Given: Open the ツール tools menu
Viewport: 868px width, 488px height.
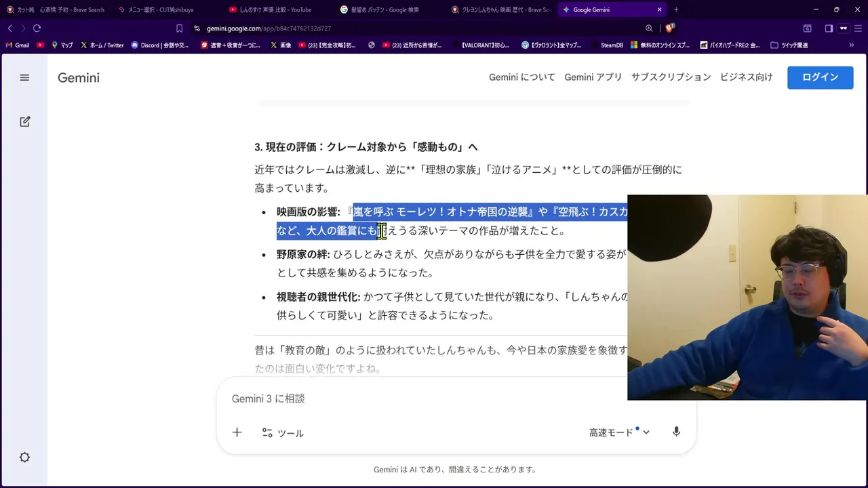Looking at the screenshot, I should (x=283, y=432).
